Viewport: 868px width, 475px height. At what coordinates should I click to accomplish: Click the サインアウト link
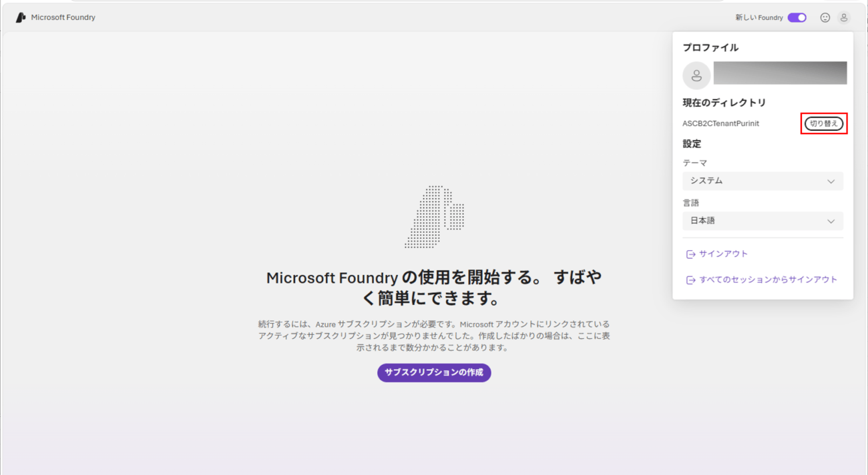point(717,254)
